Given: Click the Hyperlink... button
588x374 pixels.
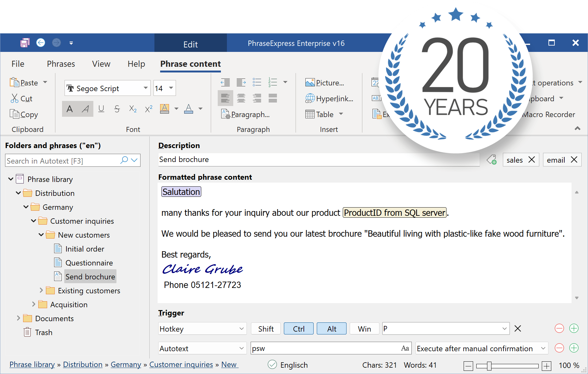Looking at the screenshot, I should [329, 98].
